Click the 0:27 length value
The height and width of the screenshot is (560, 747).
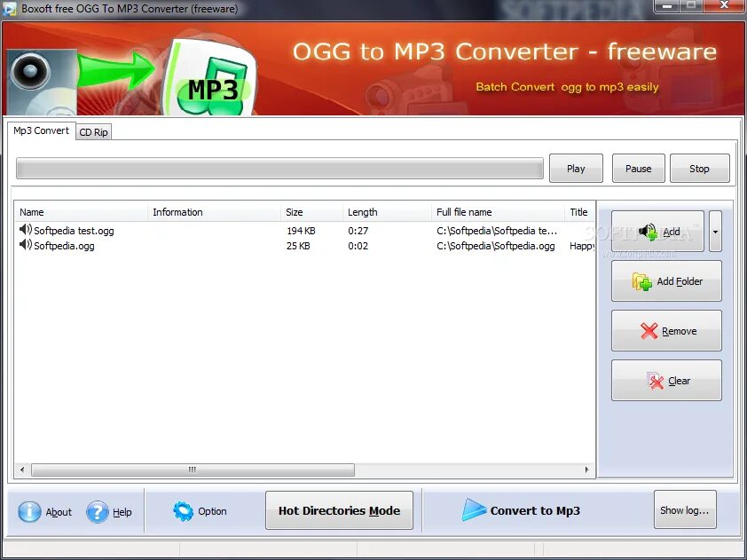pyautogui.click(x=358, y=231)
